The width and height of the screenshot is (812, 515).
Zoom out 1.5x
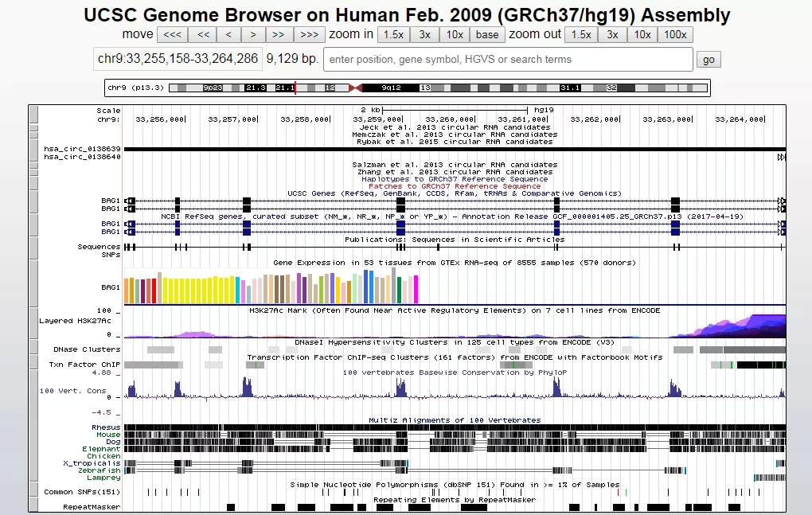pos(581,35)
